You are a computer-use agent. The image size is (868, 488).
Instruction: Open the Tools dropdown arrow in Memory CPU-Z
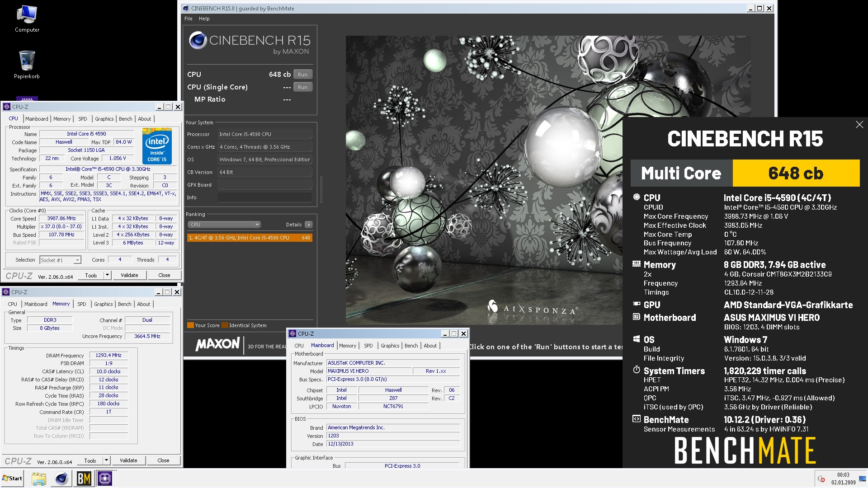pos(106,460)
